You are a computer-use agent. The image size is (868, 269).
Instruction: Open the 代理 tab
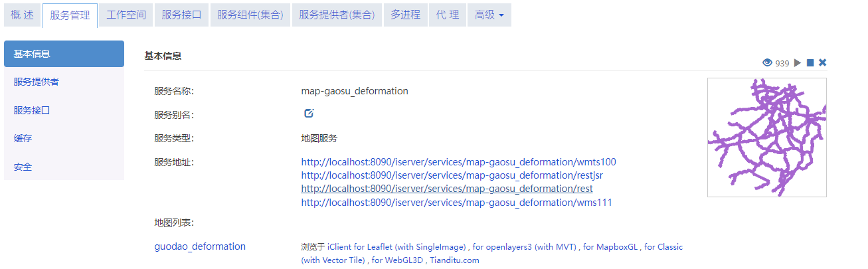pos(448,15)
